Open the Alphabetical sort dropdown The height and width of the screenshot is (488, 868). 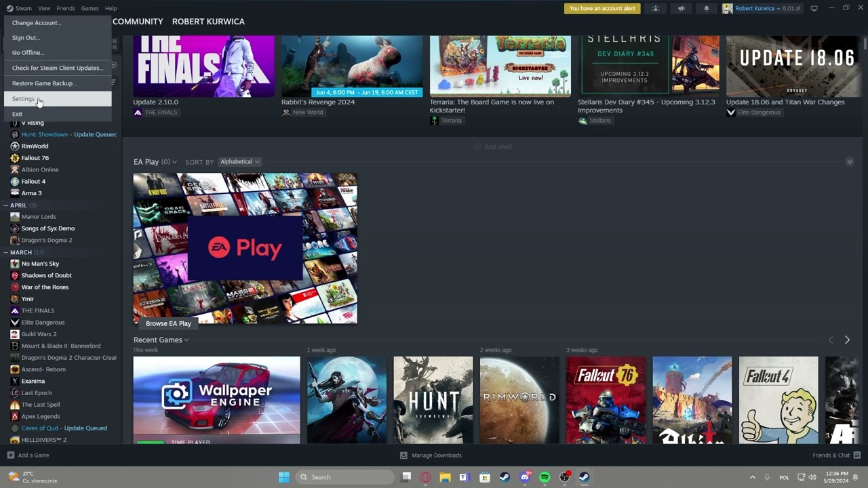coord(239,162)
